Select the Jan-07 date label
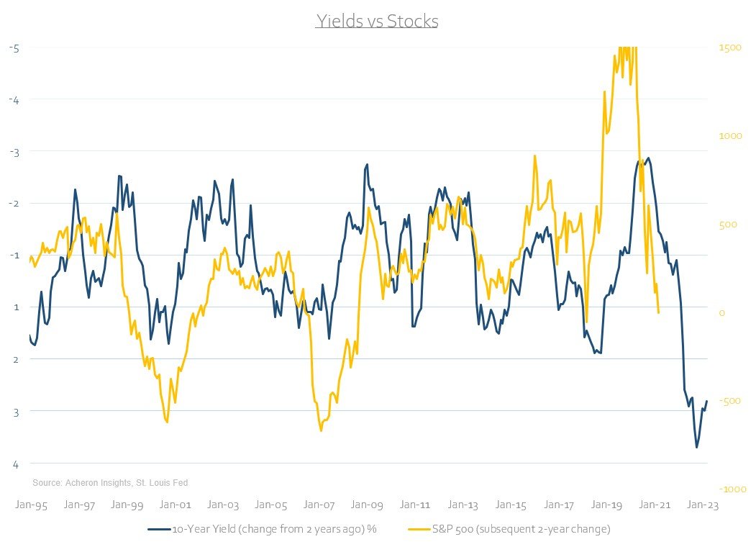The width and height of the screenshot is (756, 547). coord(320,505)
